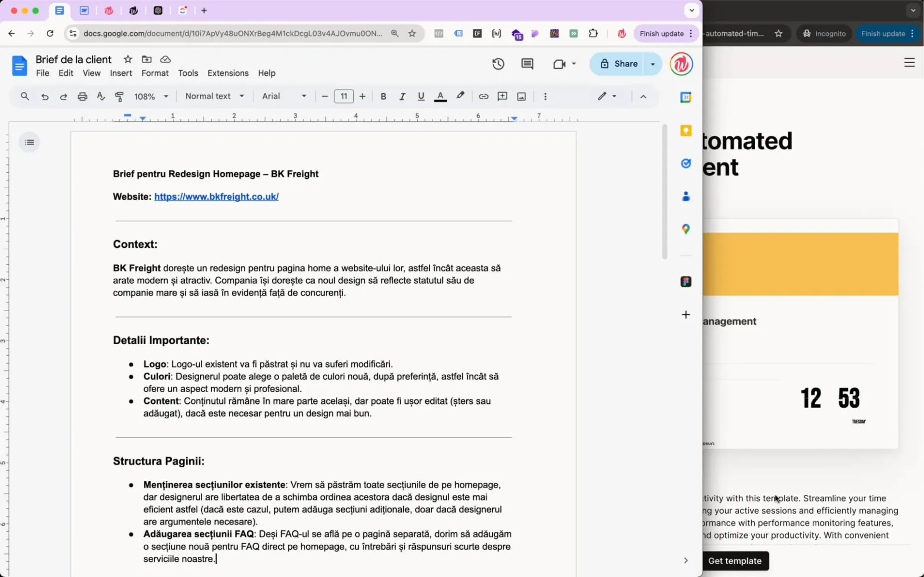
Task: Click the Share button
Action: pyautogui.click(x=617, y=64)
